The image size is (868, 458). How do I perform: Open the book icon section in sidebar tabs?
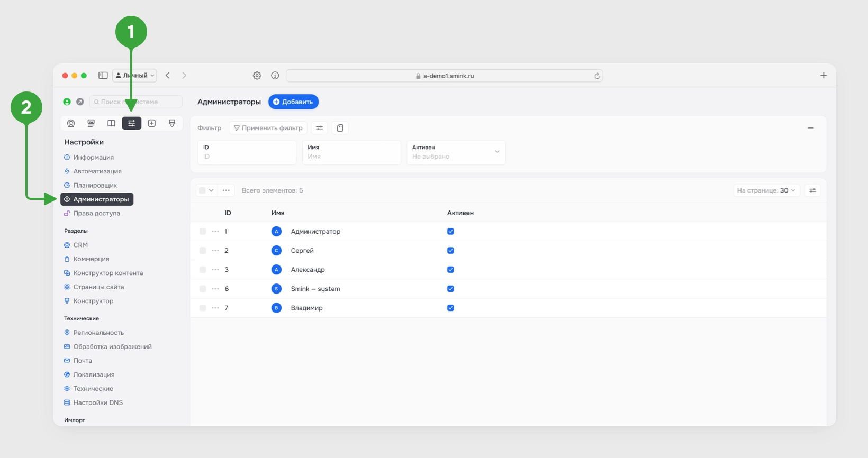pyautogui.click(x=111, y=123)
